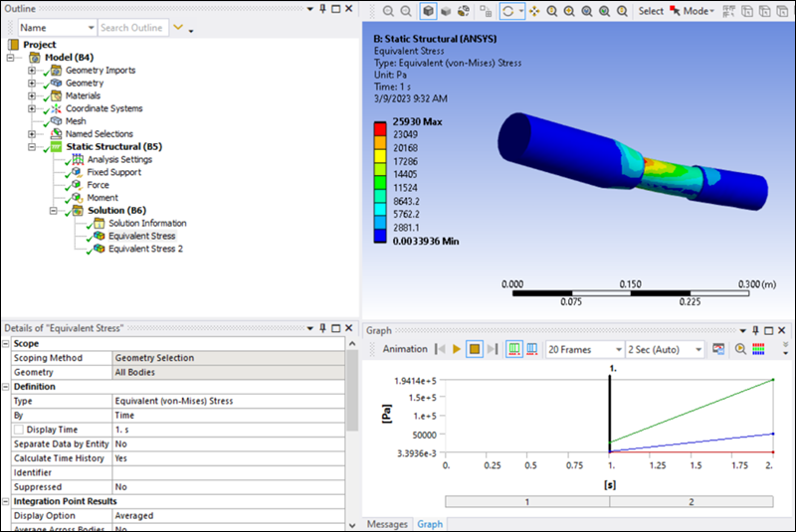Open the selection Mode menu
Image resolution: width=796 pixels, height=532 pixels.
695,11
